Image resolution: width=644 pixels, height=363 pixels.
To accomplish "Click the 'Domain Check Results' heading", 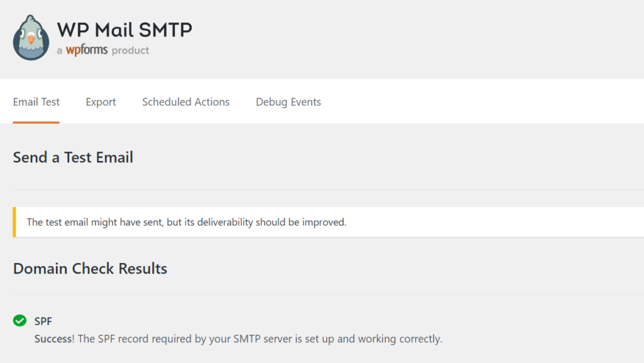I will (x=89, y=268).
